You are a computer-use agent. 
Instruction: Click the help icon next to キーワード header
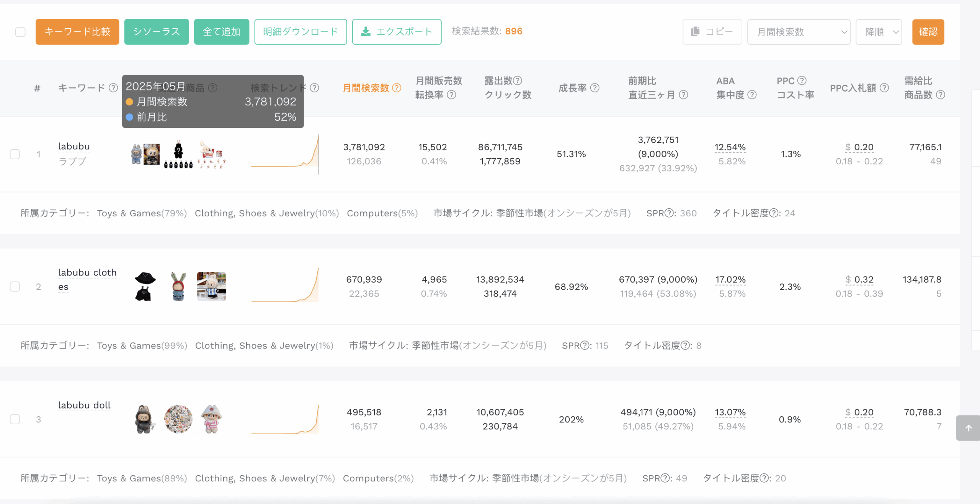click(x=113, y=88)
